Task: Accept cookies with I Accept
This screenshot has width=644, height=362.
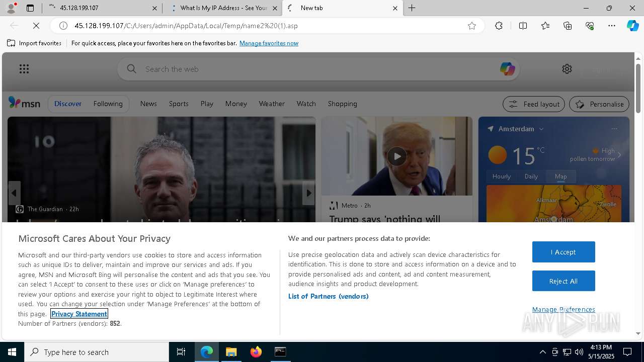Action: pos(563,252)
